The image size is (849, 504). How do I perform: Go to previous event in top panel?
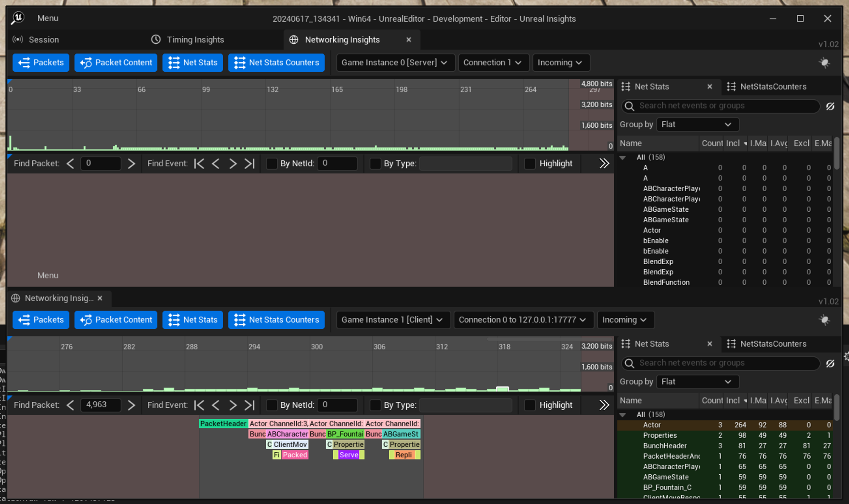[216, 163]
